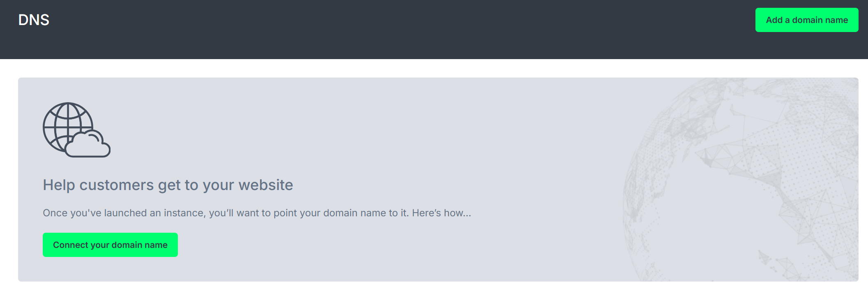
Task: Click the heading Help customers get to your website
Action: click(x=168, y=185)
